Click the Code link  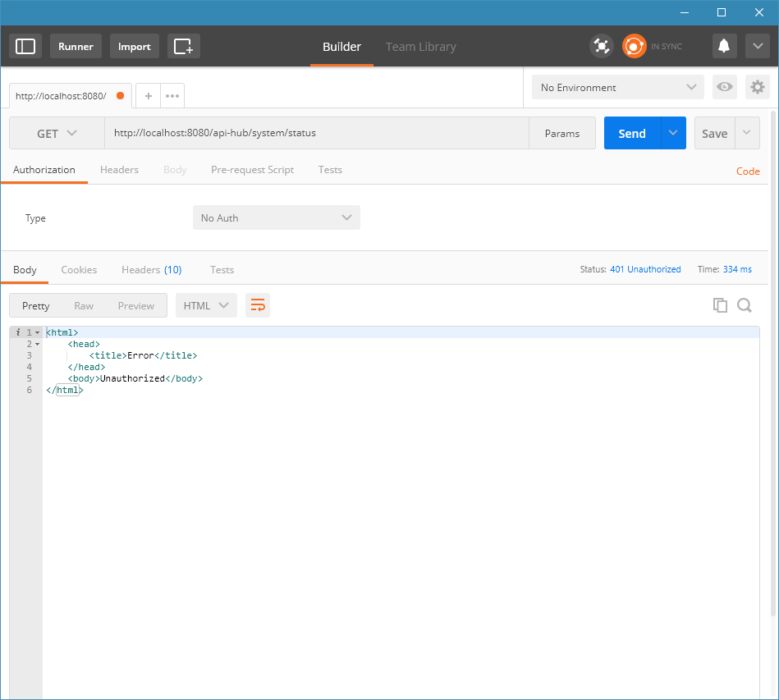748,172
